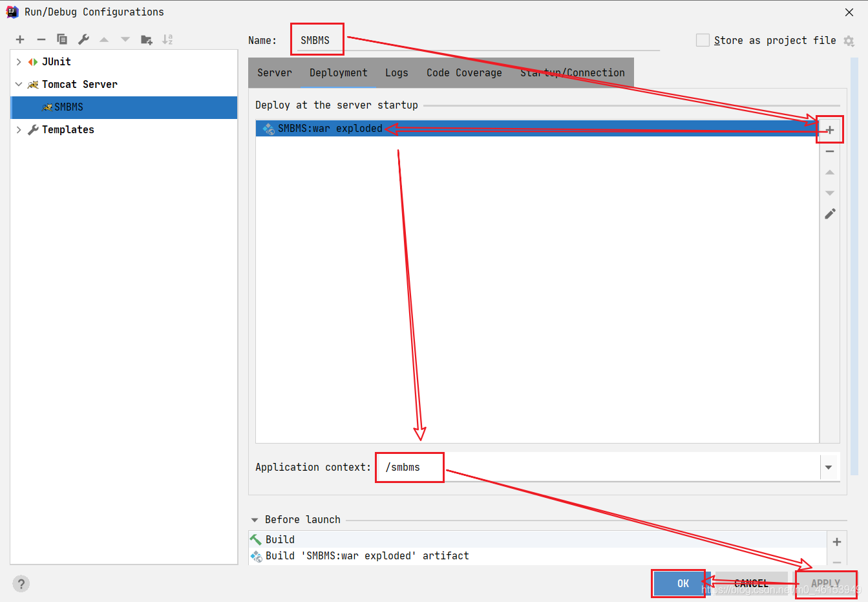868x602 pixels.
Task: Click the IntelliJ IDEA icon in title bar
Action: (12, 12)
